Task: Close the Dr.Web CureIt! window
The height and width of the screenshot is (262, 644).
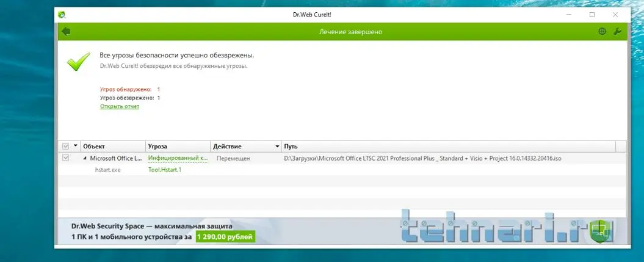Action: 615,15
